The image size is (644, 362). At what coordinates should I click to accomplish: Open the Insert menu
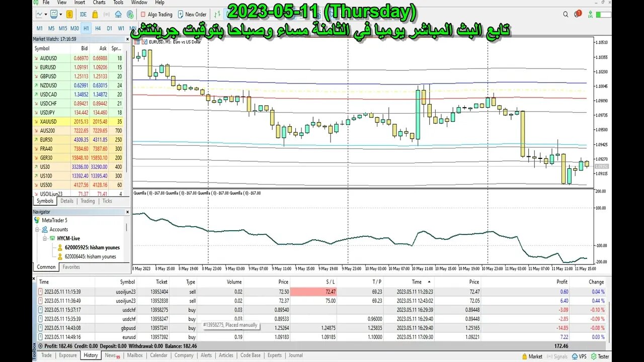click(79, 3)
